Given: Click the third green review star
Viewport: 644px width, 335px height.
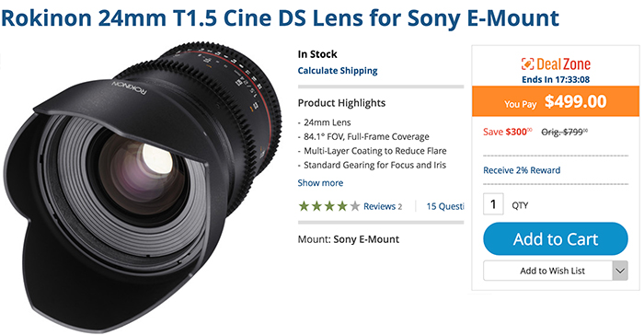Looking at the screenshot, I should (x=329, y=206).
